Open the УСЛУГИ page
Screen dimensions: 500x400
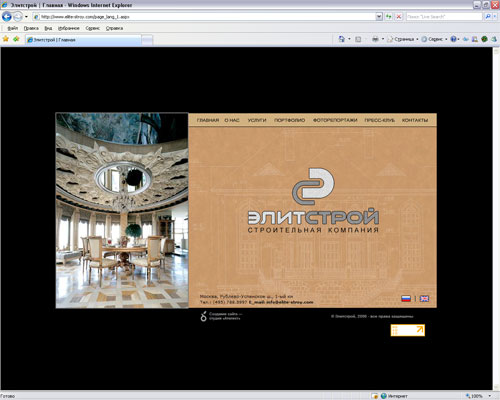click(257, 120)
